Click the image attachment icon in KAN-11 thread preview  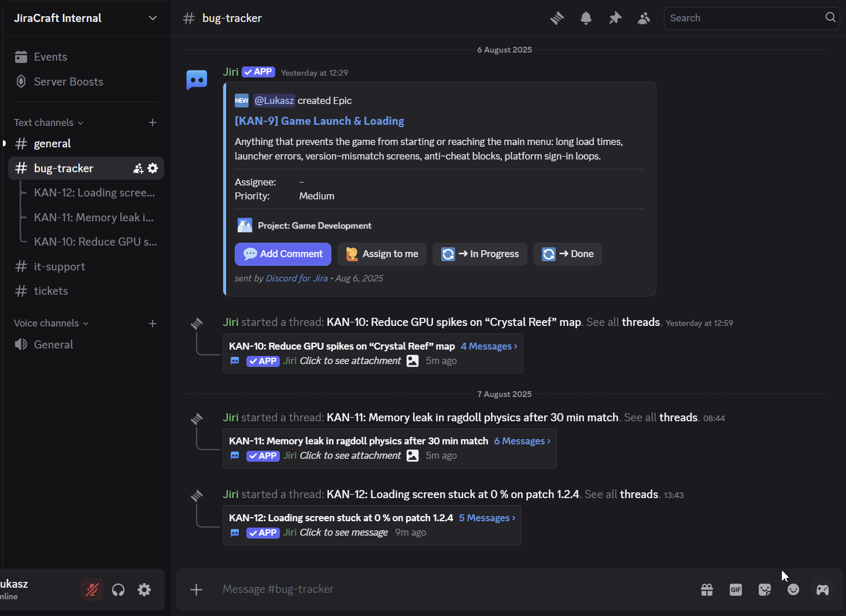412,456
